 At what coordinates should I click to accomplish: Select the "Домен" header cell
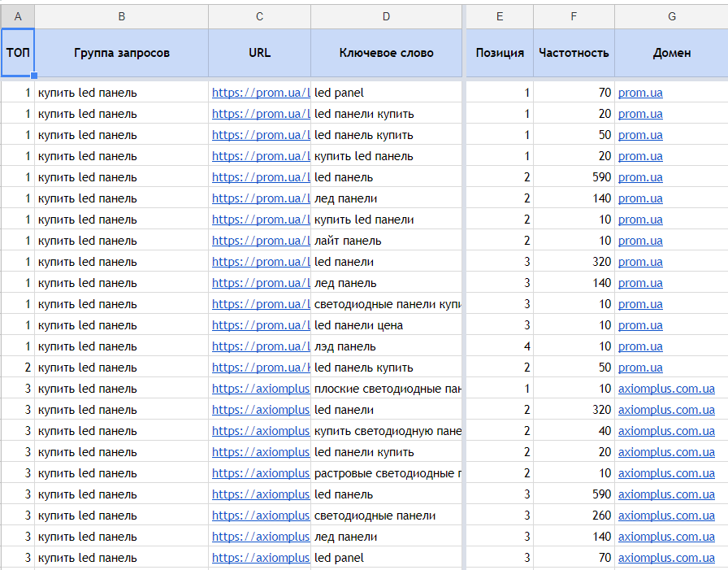point(671,53)
